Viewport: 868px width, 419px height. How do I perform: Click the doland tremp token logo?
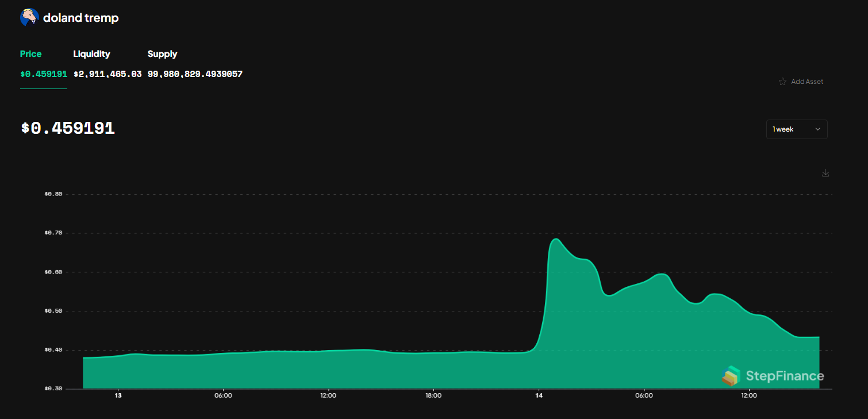[x=29, y=18]
